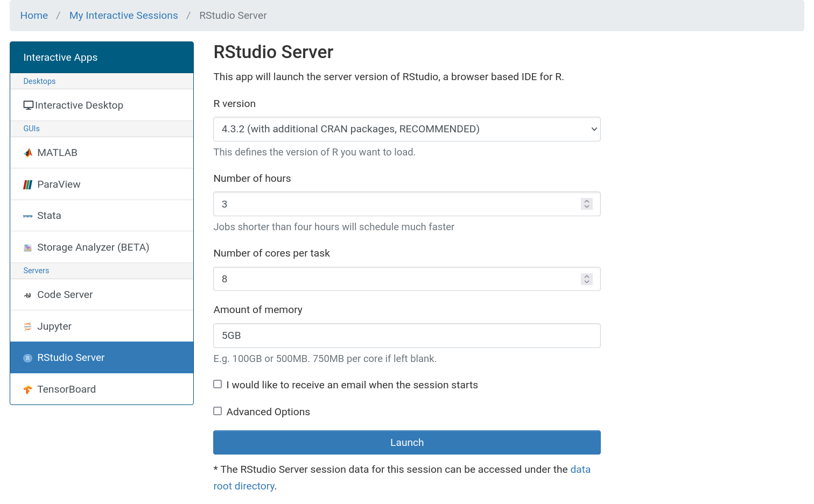This screenshot has height=504, width=814.
Task: Click the GUIs section label
Action: pyautogui.click(x=32, y=129)
